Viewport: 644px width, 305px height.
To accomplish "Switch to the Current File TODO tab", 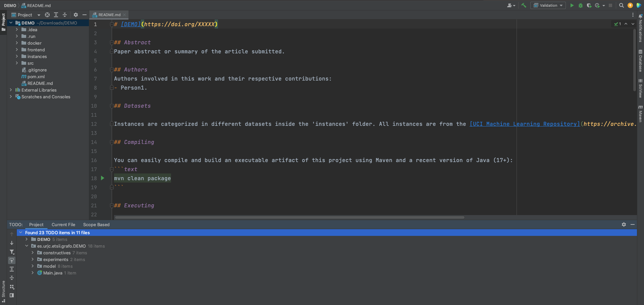I will (63, 224).
